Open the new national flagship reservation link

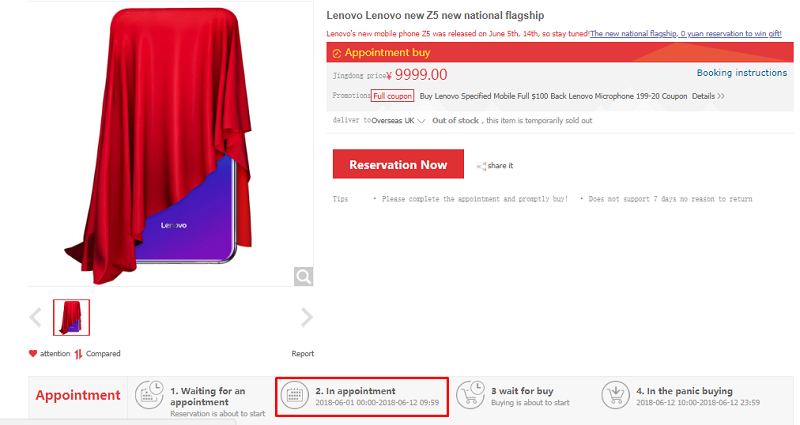click(686, 34)
